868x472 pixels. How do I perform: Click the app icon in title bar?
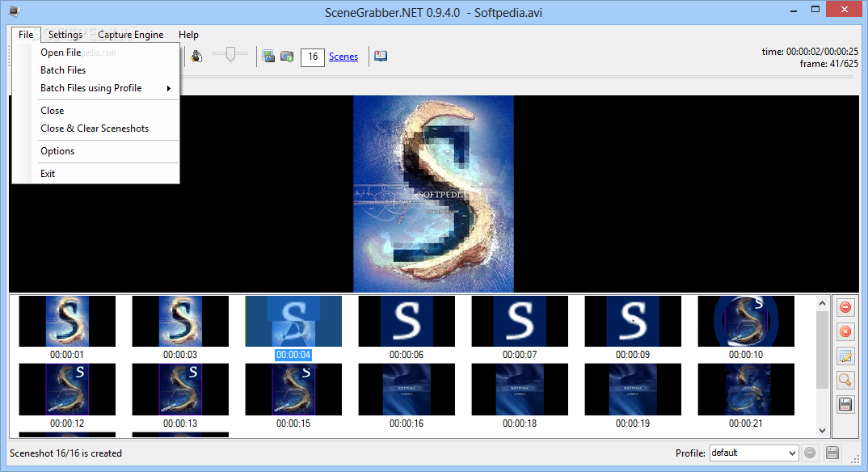tap(15, 11)
